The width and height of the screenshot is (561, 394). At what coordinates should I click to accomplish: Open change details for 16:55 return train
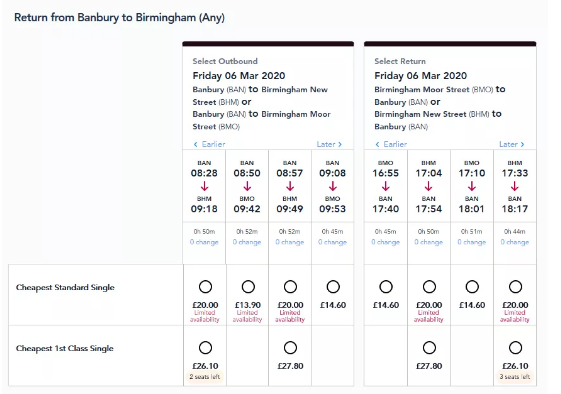click(x=385, y=242)
